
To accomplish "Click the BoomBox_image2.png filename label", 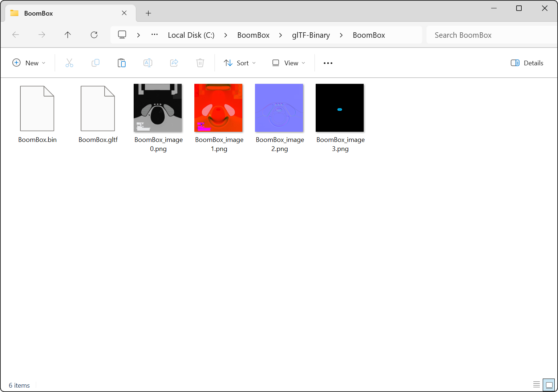I will 280,144.
